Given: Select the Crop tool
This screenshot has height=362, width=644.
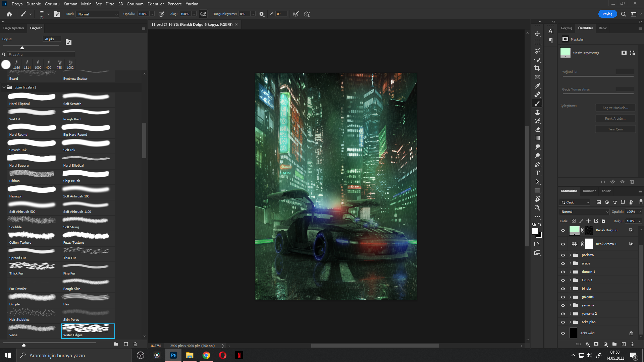Looking at the screenshot, I should 537,68.
